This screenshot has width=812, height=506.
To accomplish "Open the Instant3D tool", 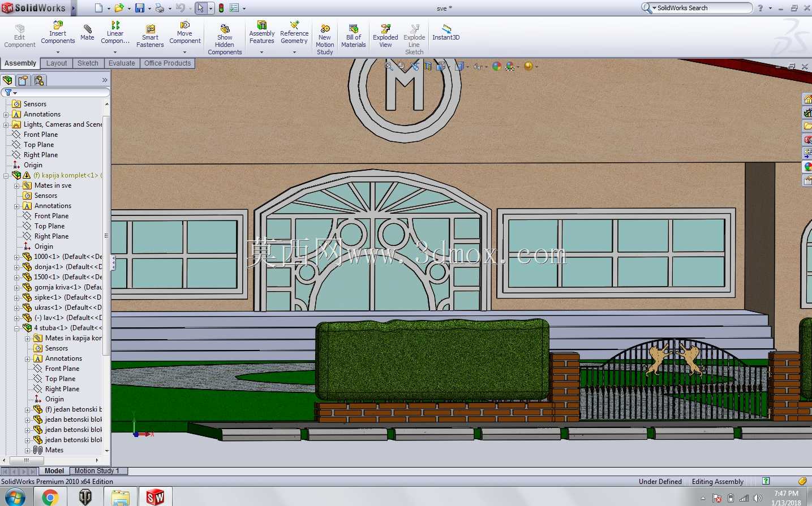I will 446,33.
